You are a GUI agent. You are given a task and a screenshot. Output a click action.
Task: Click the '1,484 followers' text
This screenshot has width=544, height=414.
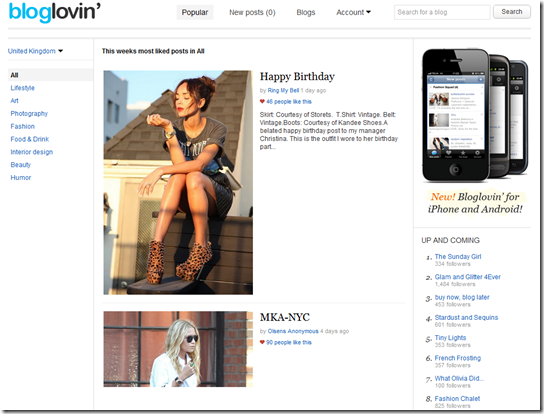[x=455, y=284]
